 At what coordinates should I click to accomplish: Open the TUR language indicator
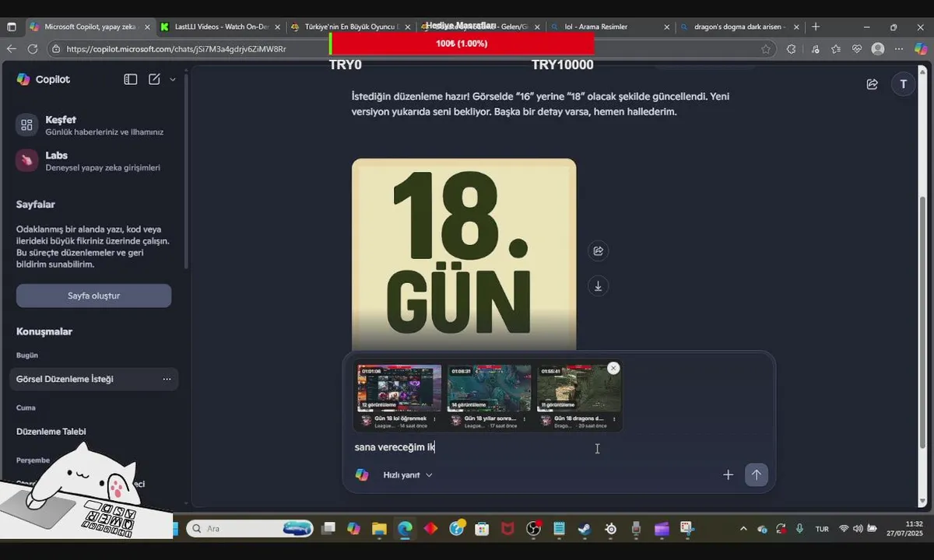[x=822, y=529]
